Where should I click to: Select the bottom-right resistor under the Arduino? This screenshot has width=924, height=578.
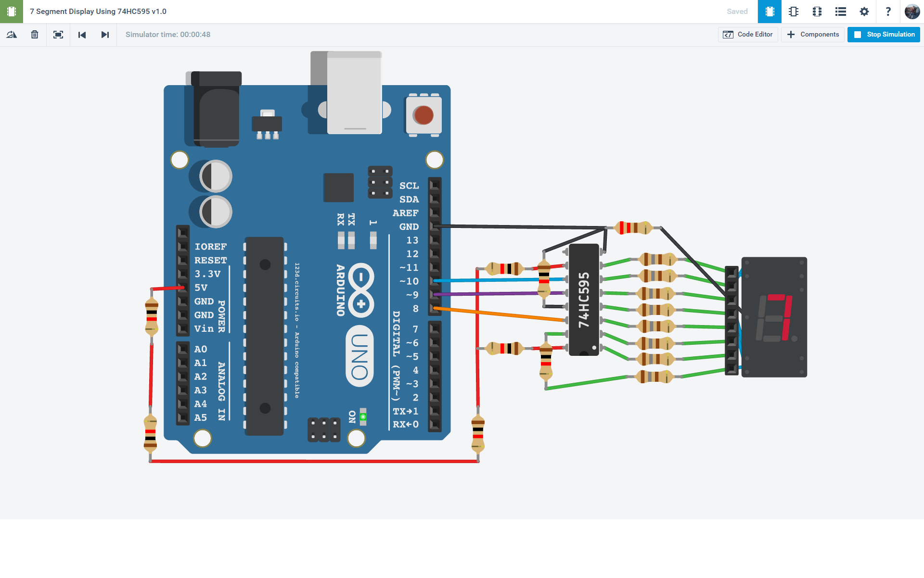(478, 434)
